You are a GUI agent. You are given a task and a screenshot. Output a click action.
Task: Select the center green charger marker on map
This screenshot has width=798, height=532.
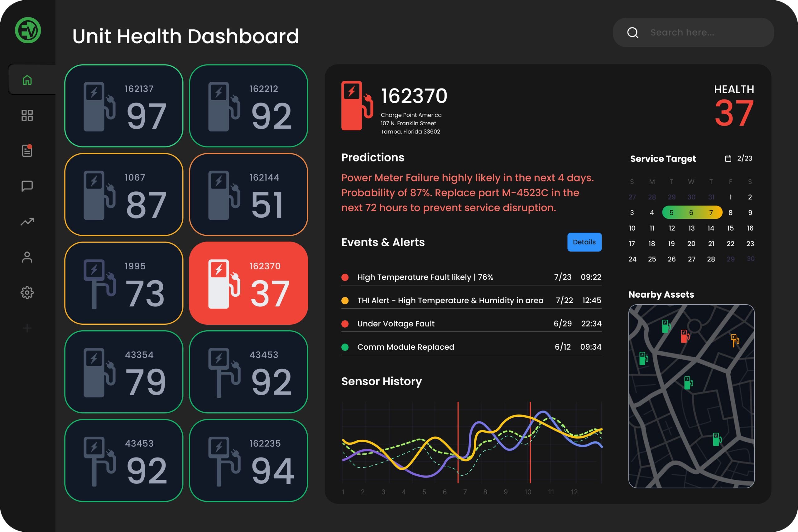(688, 383)
